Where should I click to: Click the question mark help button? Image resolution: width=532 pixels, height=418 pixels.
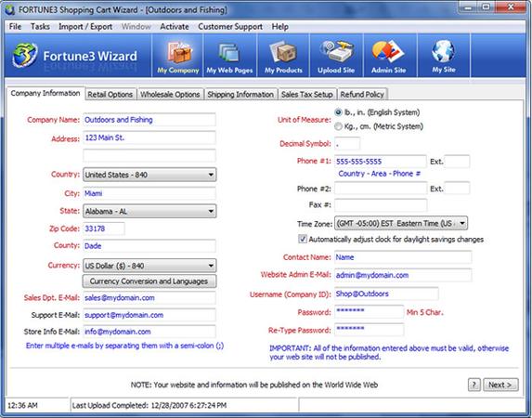[x=474, y=385]
